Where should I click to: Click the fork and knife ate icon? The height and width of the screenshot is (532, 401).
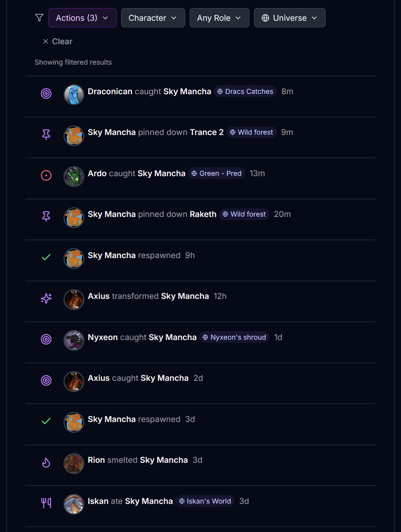tap(46, 503)
